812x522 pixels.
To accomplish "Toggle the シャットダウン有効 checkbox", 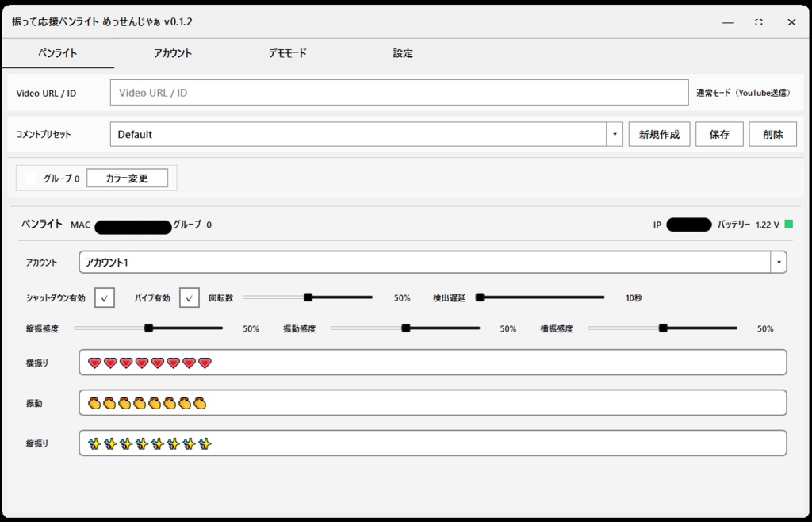I will tap(105, 298).
